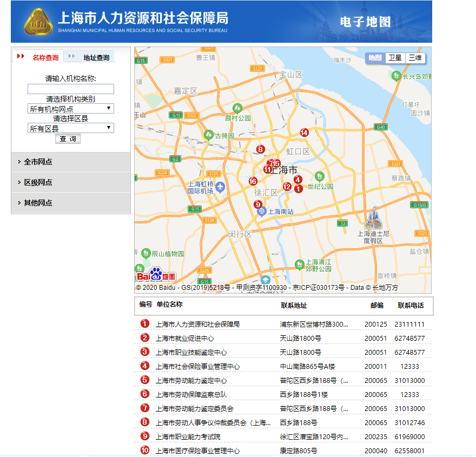Open 上海市劳动能力鉴定中心 entry
This screenshot has height=457, width=476.
(191, 381)
